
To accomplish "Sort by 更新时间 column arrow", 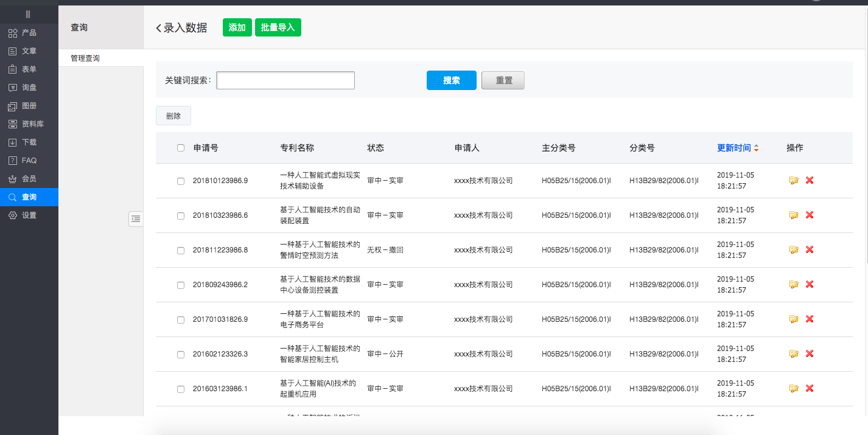I will point(756,148).
